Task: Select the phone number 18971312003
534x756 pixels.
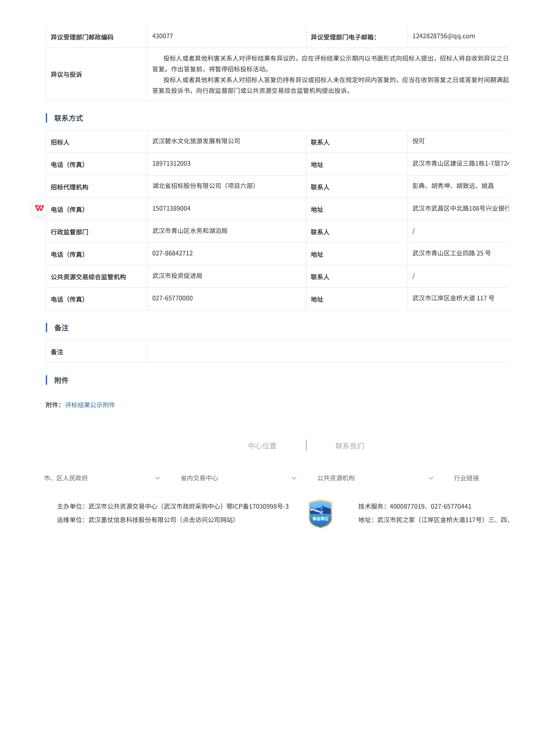Action: tap(171, 164)
